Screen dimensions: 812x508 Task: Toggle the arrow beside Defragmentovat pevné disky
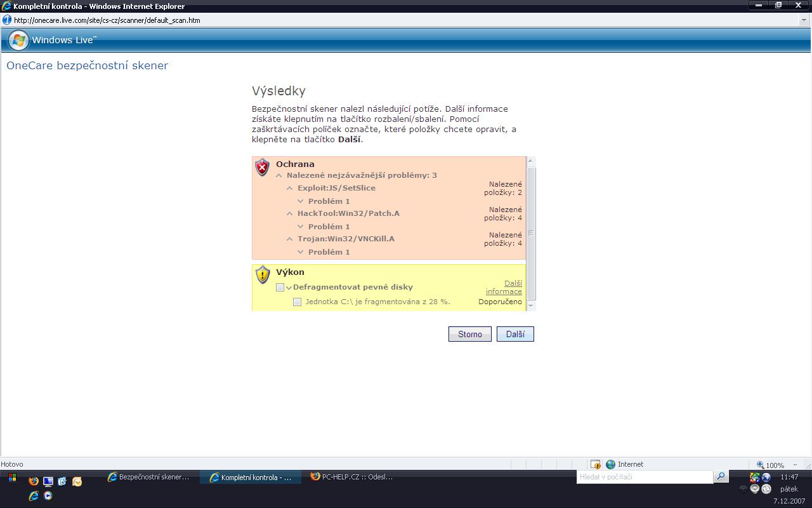click(x=289, y=288)
